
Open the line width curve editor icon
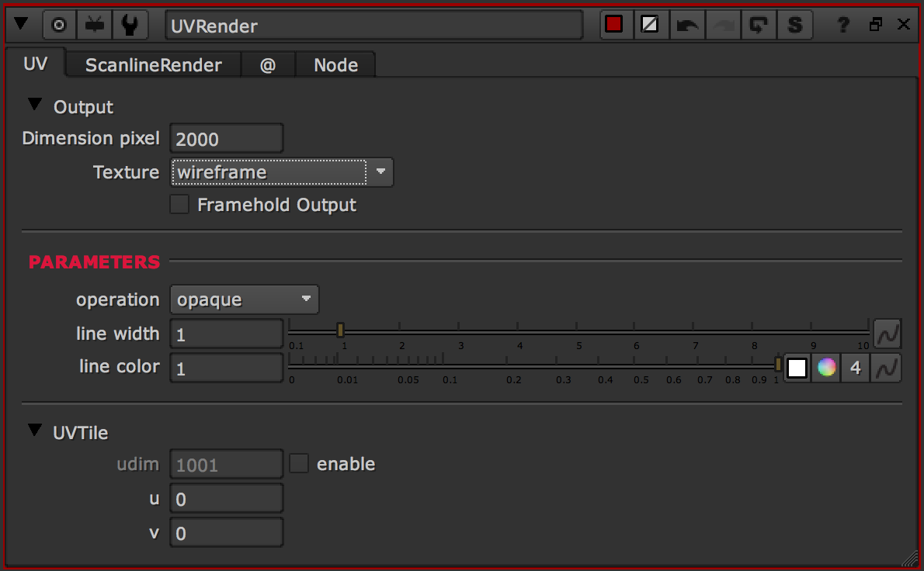pos(886,333)
